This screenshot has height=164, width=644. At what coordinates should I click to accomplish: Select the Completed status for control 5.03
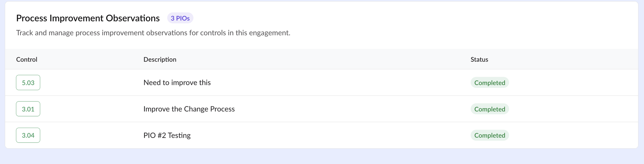pos(489,83)
